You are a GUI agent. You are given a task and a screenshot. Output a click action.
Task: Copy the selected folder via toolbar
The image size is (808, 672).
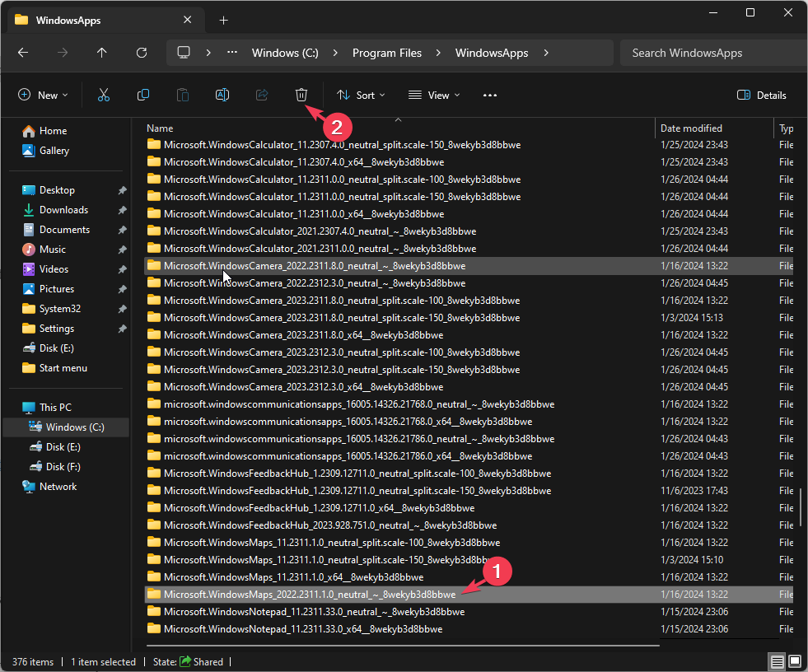click(x=143, y=95)
